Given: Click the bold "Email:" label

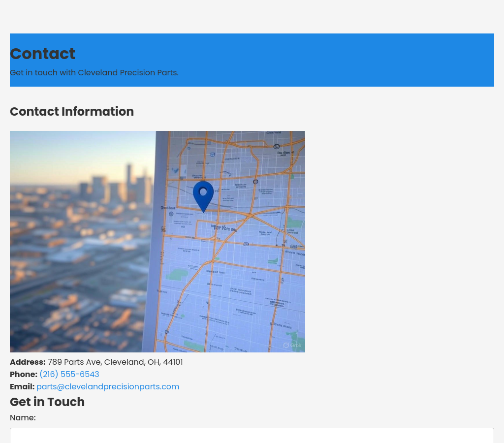Looking at the screenshot, I should 22,387.
